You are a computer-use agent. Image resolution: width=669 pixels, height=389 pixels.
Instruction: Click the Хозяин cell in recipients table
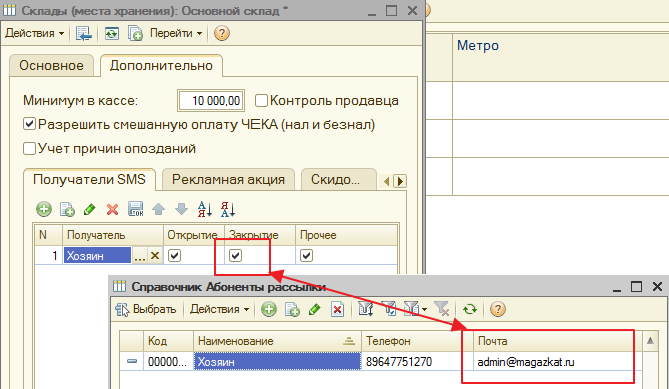point(97,256)
